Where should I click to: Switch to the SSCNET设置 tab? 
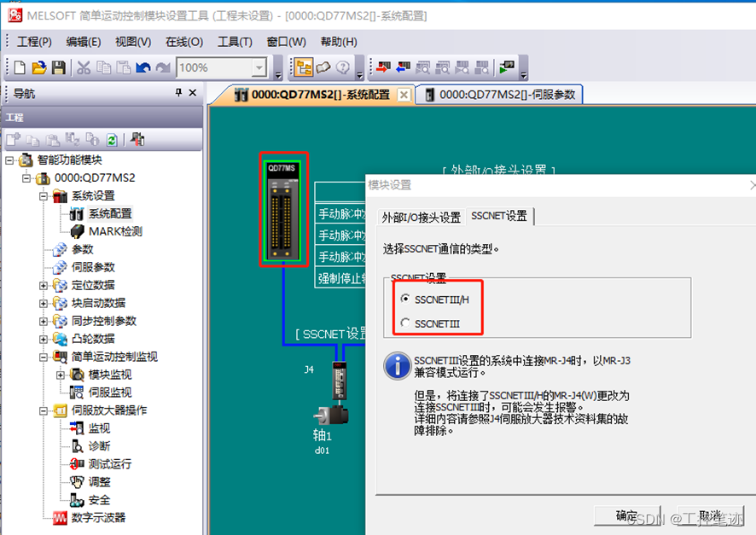click(x=499, y=216)
